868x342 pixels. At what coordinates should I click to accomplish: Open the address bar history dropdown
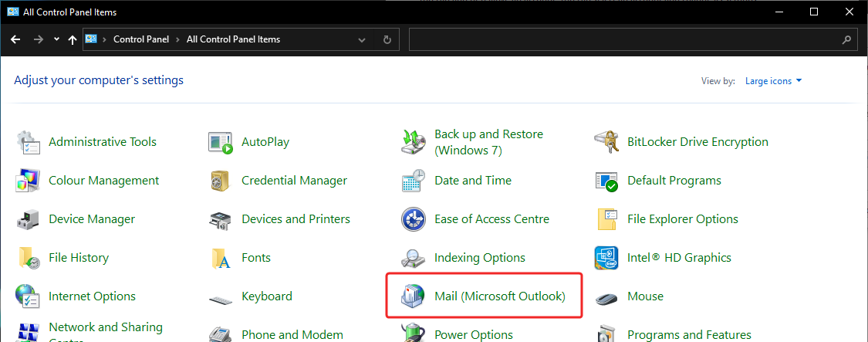pos(362,39)
